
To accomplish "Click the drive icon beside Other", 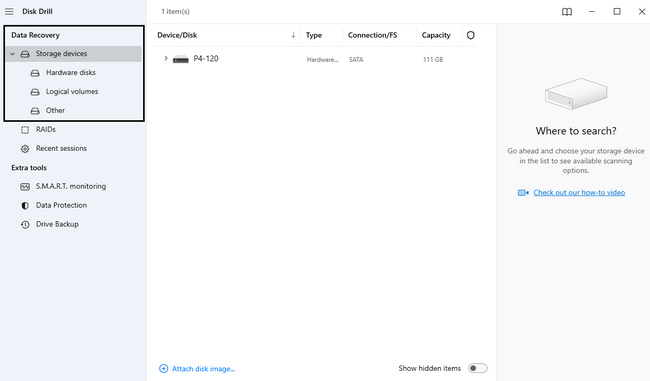I will [x=35, y=111].
